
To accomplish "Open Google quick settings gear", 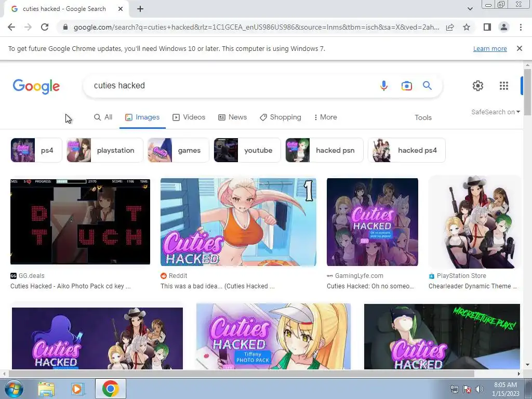I will click(x=478, y=86).
